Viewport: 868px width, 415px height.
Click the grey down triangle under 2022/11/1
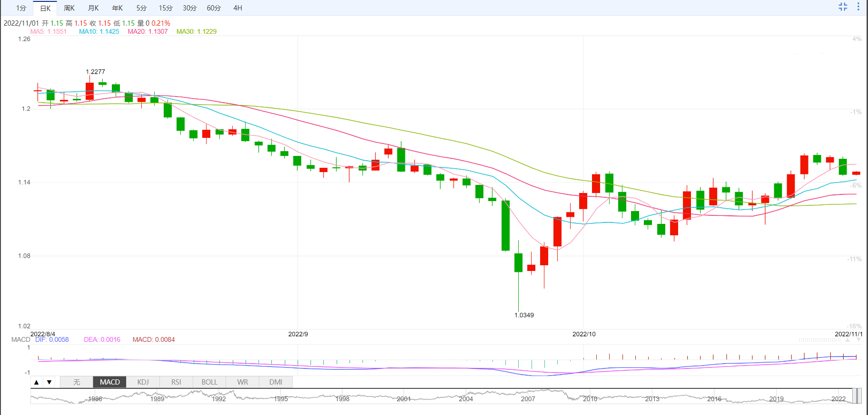(858, 339)
